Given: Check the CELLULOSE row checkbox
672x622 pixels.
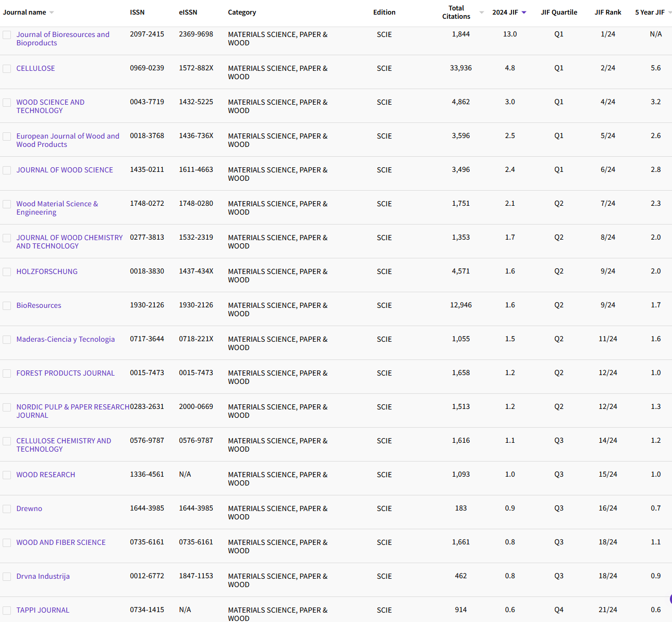Looking at the screenshot, I should [7, 68].
